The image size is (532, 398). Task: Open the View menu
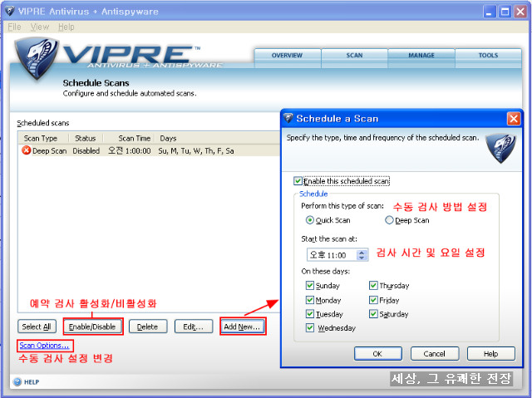39,27
